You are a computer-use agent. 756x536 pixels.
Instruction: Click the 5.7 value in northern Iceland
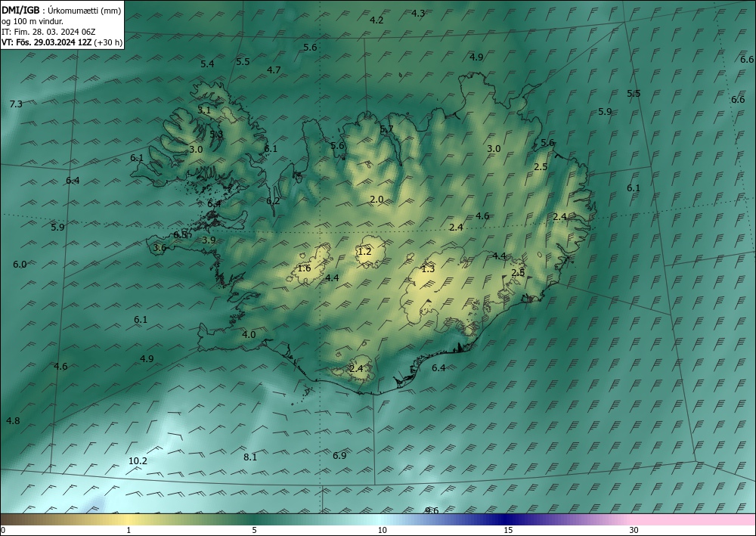point(386,129)
